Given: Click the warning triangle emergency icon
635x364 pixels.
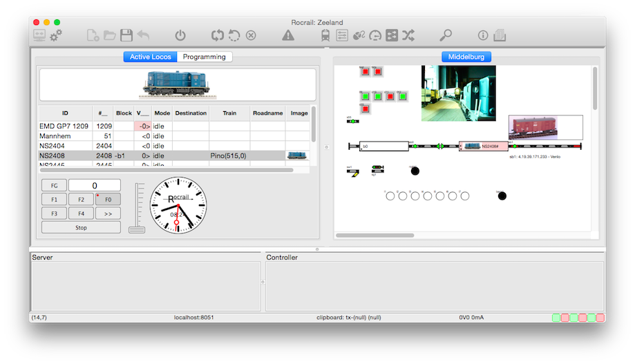Looking at the screenshot, I should [288, 35].
